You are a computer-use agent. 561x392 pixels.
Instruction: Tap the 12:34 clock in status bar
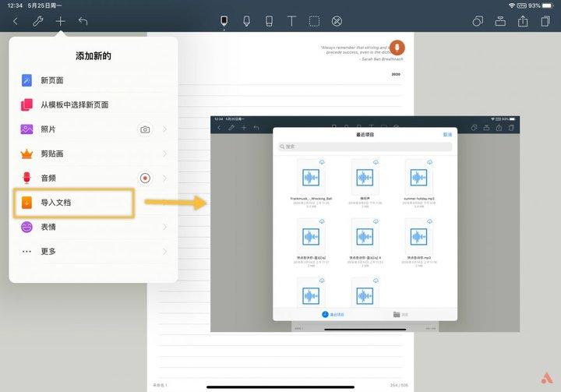[x=15, y=5]
